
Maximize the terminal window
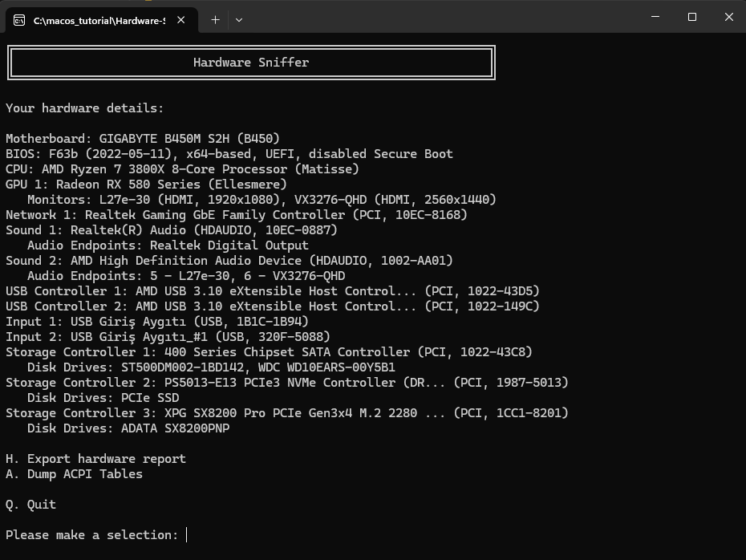(691, 17)
